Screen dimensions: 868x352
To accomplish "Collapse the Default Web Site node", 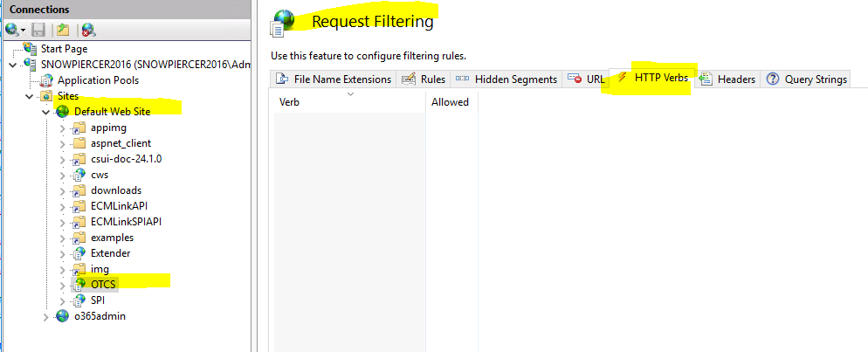I will click(46, 112).
